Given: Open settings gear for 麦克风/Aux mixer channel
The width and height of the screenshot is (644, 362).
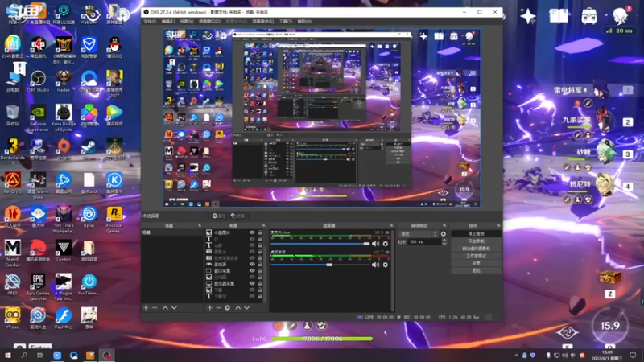Looking at the screenshot, I should pos(386,244).
